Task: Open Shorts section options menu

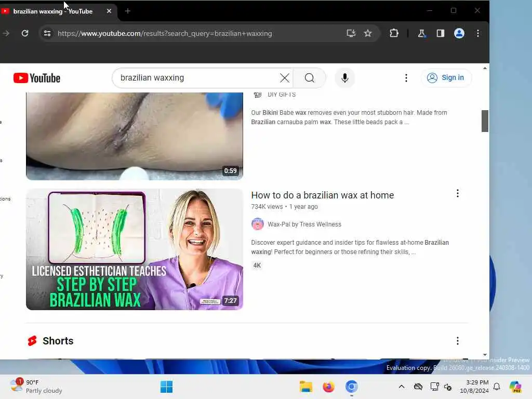Action: [x=457, y=341]
